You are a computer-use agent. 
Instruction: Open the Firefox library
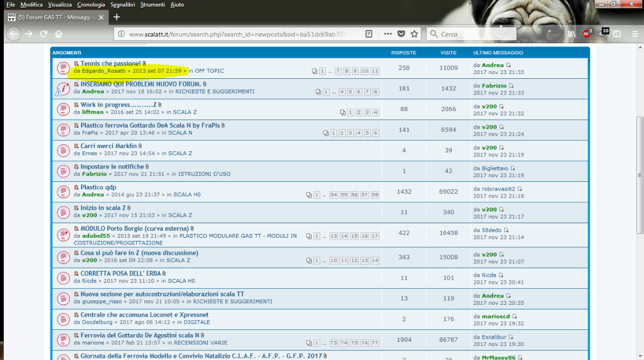coord(572,34)
